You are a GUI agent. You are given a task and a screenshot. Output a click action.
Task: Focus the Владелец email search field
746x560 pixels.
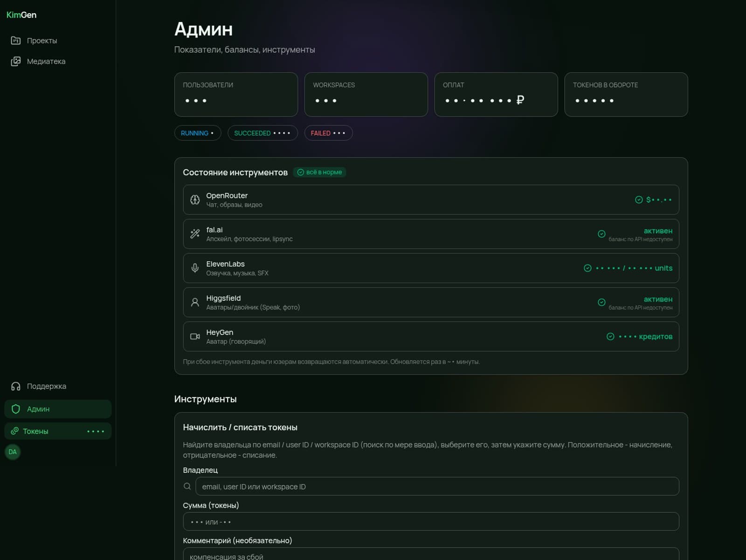437,486
